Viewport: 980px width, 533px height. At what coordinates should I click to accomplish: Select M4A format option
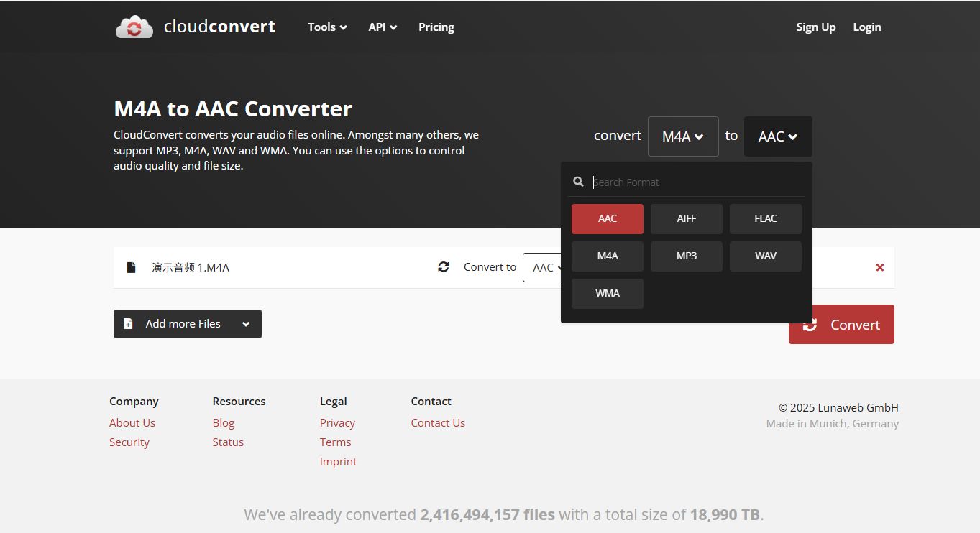(608, 256)
